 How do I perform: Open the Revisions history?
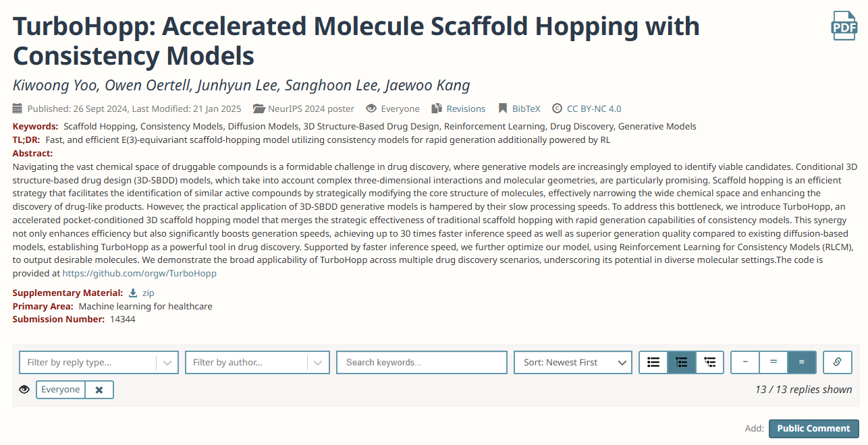tap(459, 109)
